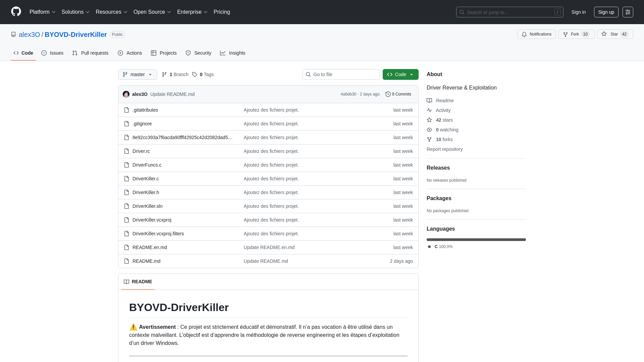Expand the green Code clone dropdown
644x362 pixels.
(x=400, y=74)
